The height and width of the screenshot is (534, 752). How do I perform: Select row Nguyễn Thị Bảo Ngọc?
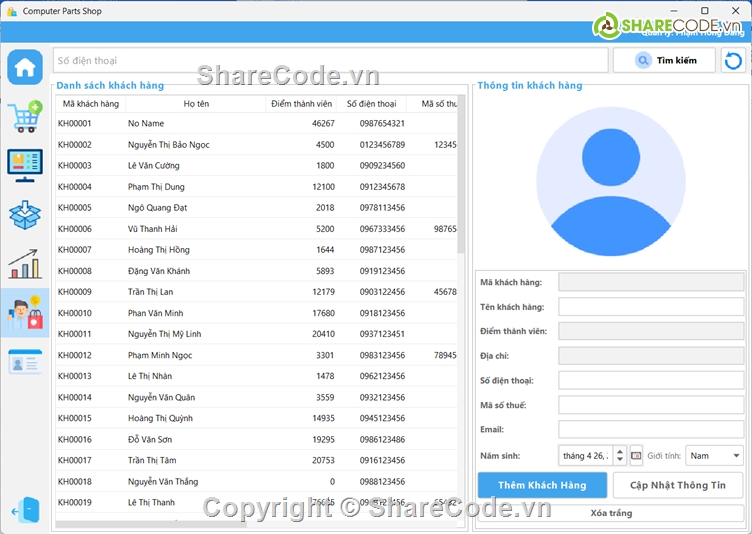click(x=257, y=144)
